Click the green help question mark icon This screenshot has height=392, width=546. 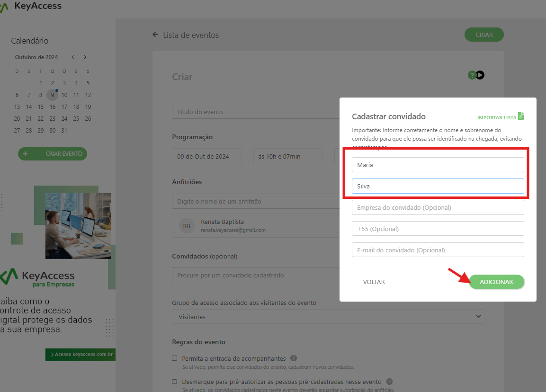pos(472,75)
